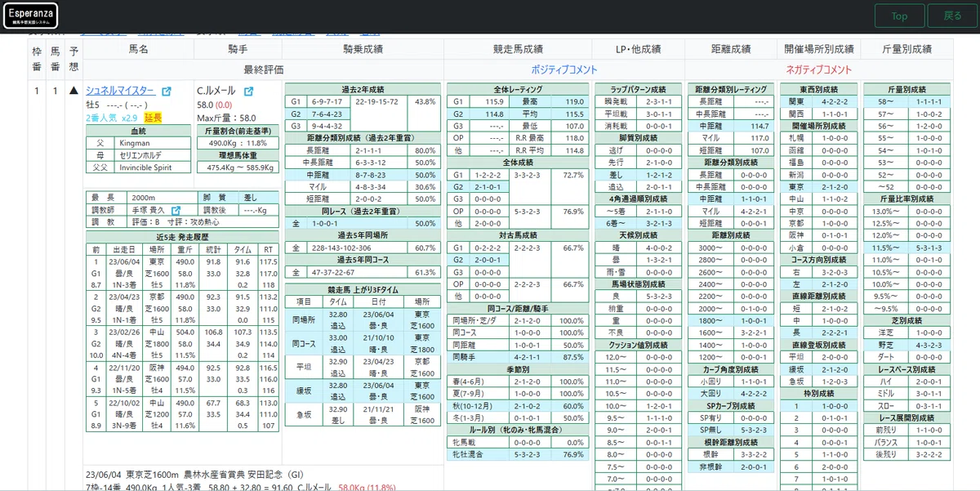
Task: Select the ネガティブコメント heading
Action: point(818,69)
